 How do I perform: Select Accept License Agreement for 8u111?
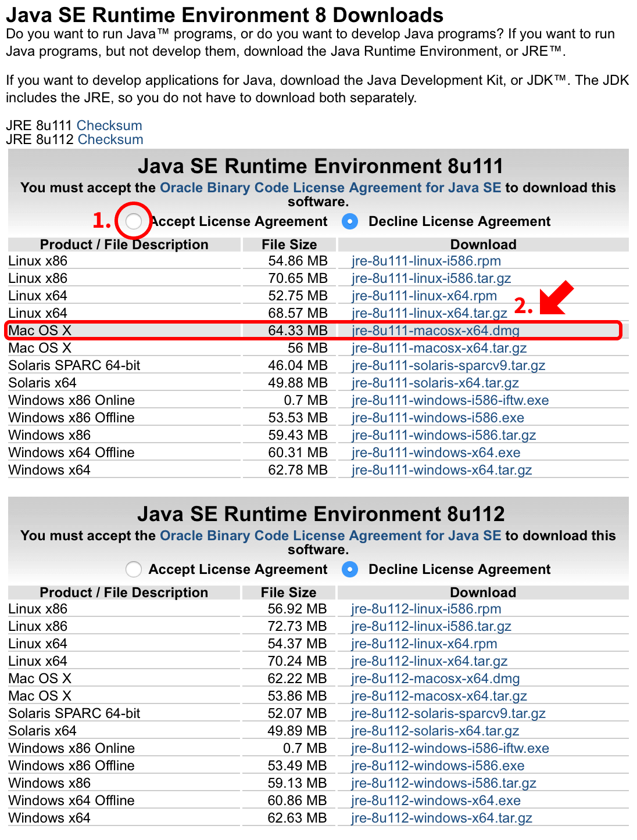pos(134,221)
